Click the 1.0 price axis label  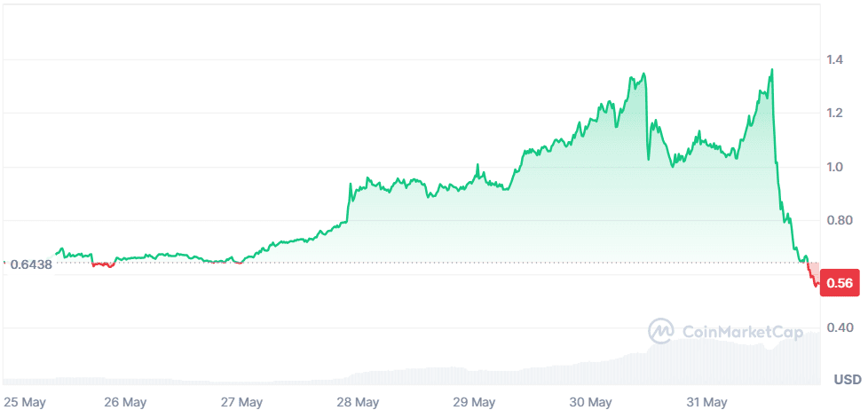tap(835, 167)
